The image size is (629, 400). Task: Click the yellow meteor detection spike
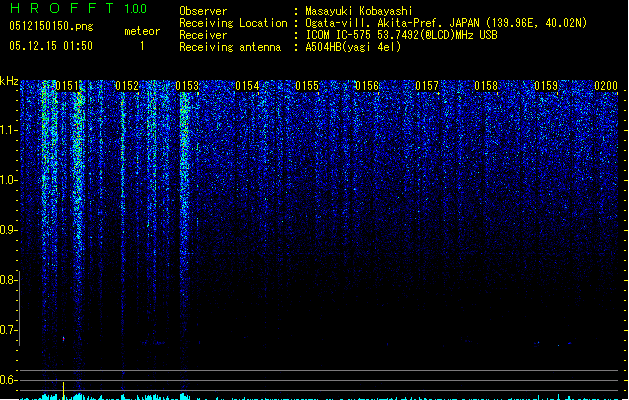point(63,391)
